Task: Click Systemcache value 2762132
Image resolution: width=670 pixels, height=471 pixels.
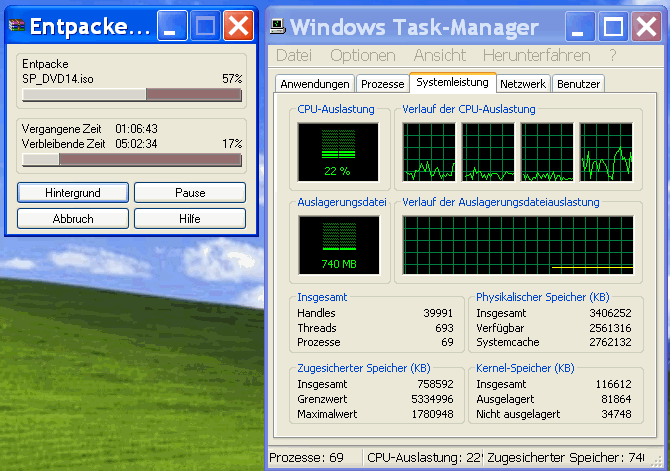Action: tap(610, 342)
